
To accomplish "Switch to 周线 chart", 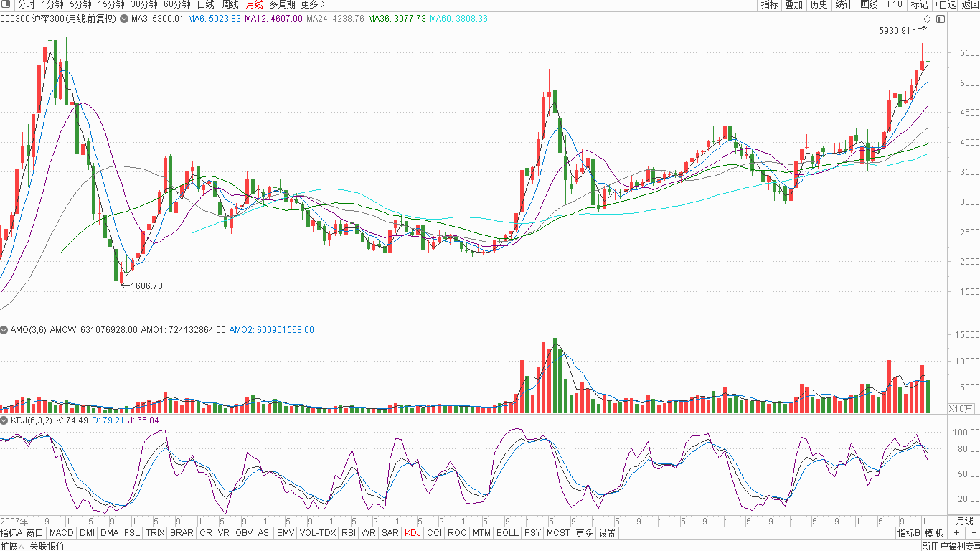I will tap(230, 4).
